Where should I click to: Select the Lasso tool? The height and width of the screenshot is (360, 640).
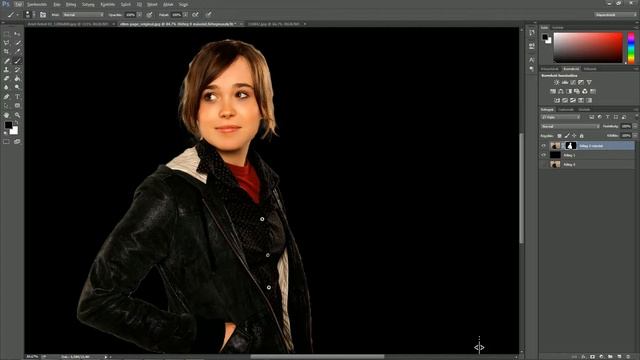click(x=6, y=43)
